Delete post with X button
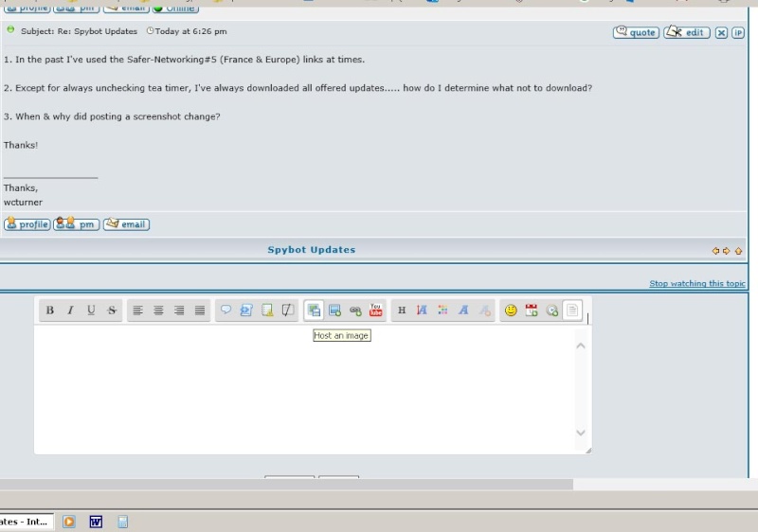758x532 pixels. coord(721,32)
